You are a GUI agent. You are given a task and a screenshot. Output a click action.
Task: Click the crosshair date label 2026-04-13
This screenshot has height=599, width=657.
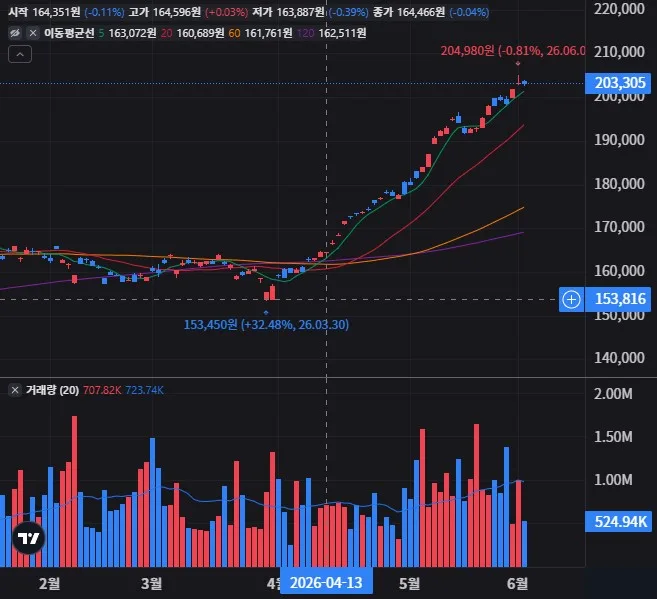click(x=326, y=583)
